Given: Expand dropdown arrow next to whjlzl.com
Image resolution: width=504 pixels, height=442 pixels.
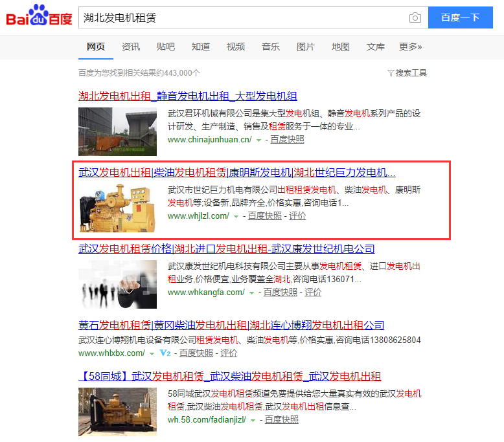Looking at the screenshot, I should point(236,216).
